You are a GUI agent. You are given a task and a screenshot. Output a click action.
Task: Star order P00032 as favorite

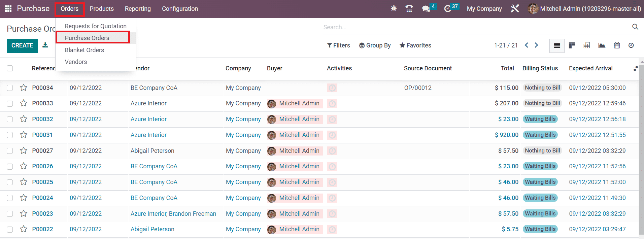click(x=24, y=119)
